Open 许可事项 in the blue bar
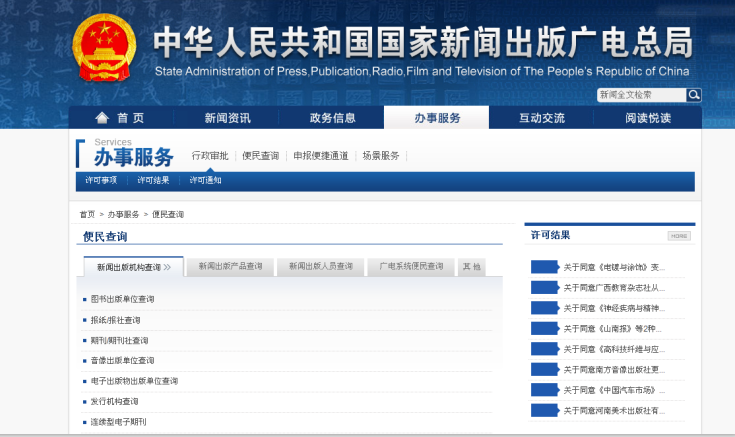This screenshot has height=437, width=735. (x=101, y=180)
